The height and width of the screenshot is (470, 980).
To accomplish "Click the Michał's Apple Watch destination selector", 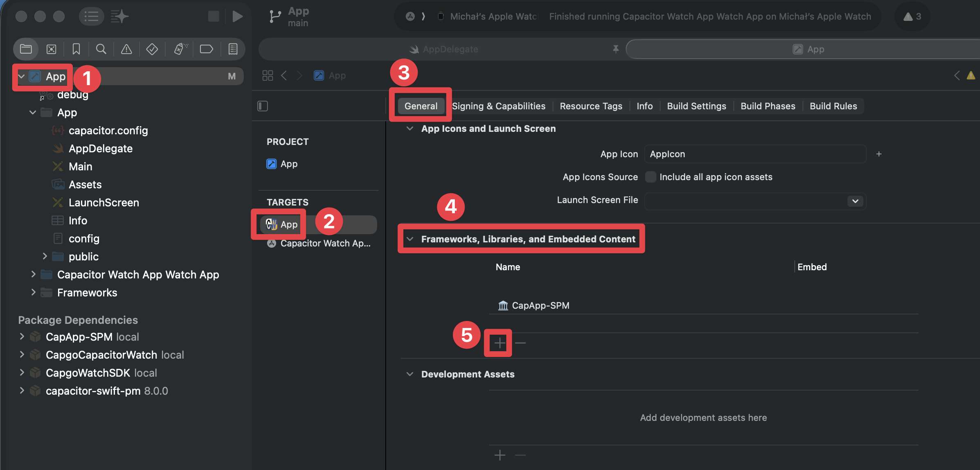I will click(489, 16).
